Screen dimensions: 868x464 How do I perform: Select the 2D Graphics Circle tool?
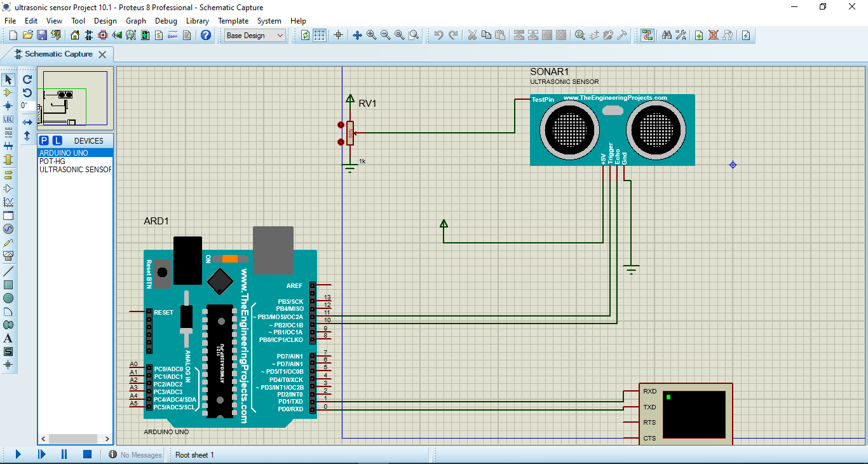pyautogui.click(x=8, y=298)
